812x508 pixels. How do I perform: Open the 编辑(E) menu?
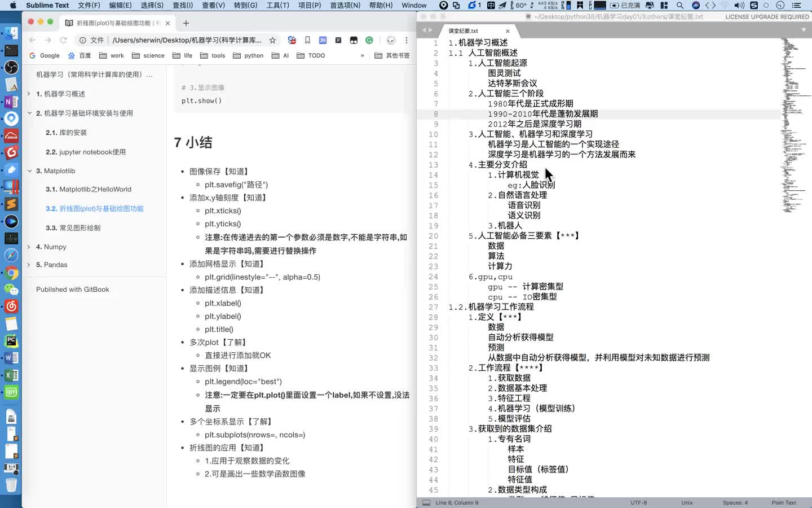point(120,5)
